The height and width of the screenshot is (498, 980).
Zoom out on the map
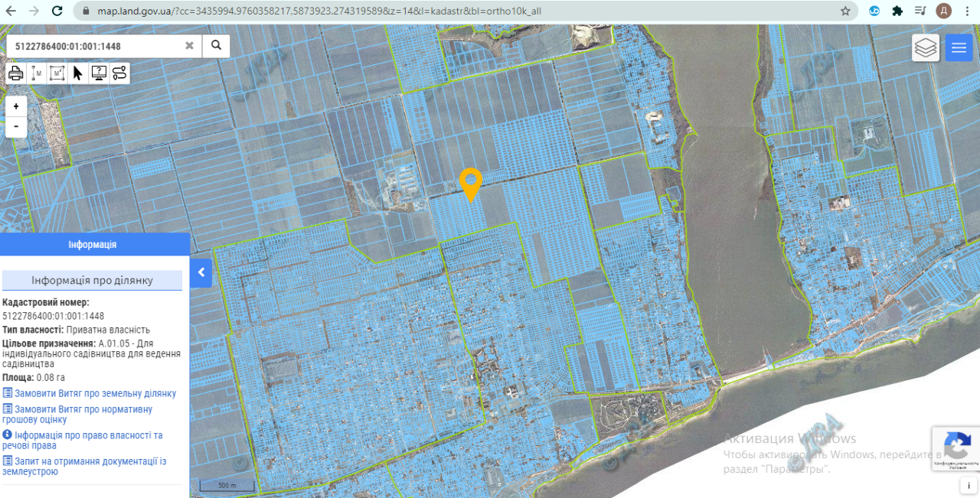point(16,126)
